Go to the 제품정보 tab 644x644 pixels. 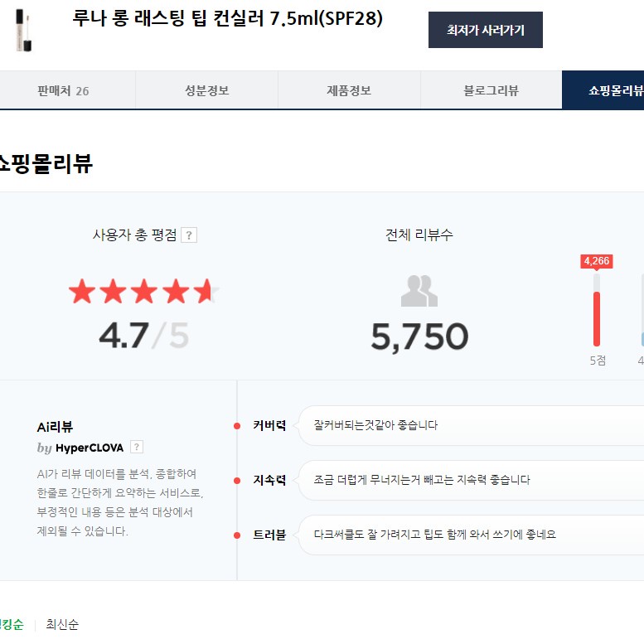click(x=349, y=90)
